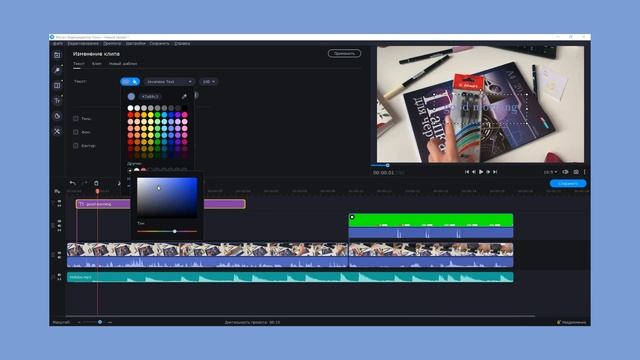Click the Redo arrow above the timeline

pos(84,183)
